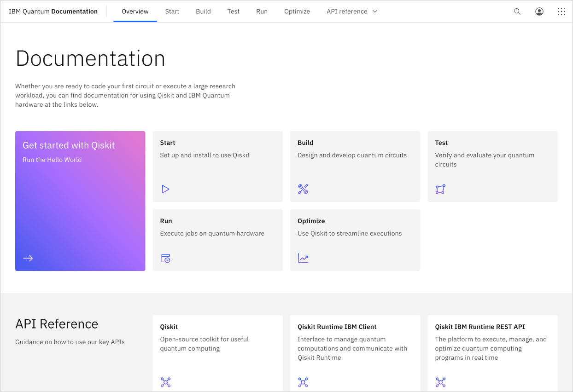Screen dimensions: 573x392
Task: Open the Start card title
Action: 168,143
